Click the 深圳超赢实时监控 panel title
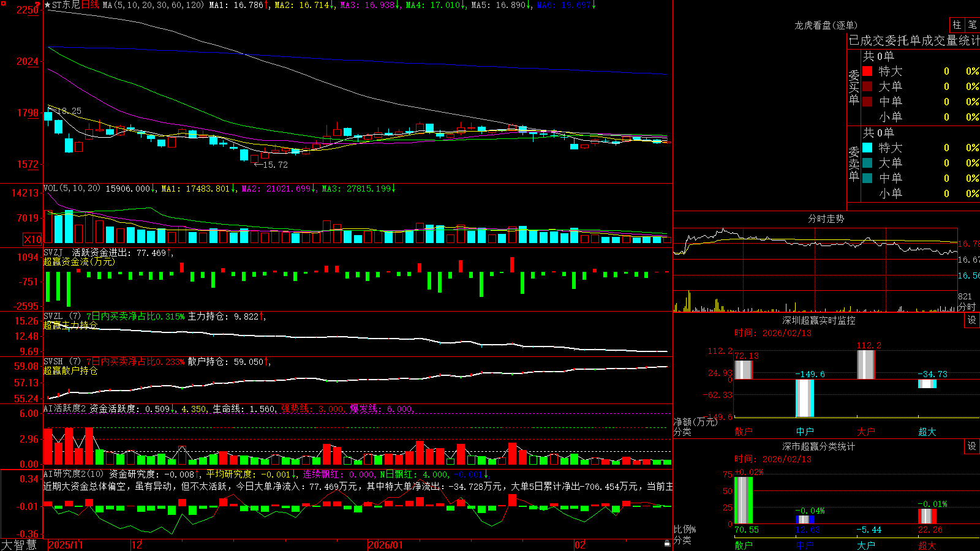This screenshot has height=551, width=980. [x=818, y=320]
